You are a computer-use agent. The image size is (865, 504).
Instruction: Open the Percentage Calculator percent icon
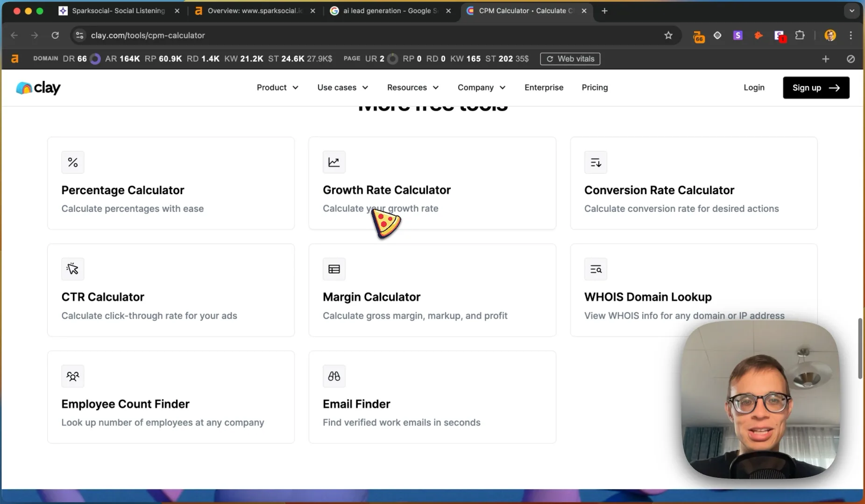click(73, 162)
